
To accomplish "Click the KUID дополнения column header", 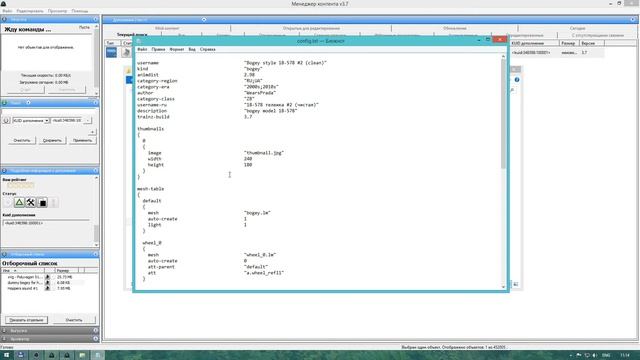I will click(x=534, y=43).
